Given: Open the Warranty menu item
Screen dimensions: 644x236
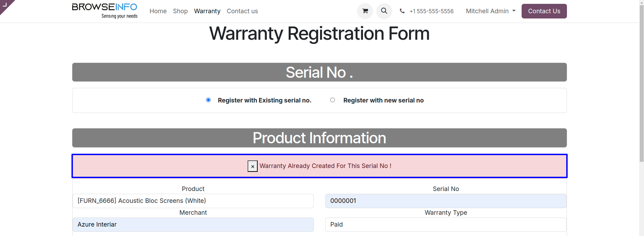Looking at the screenshot, I should pyautogui.click(x=207, y=11).
